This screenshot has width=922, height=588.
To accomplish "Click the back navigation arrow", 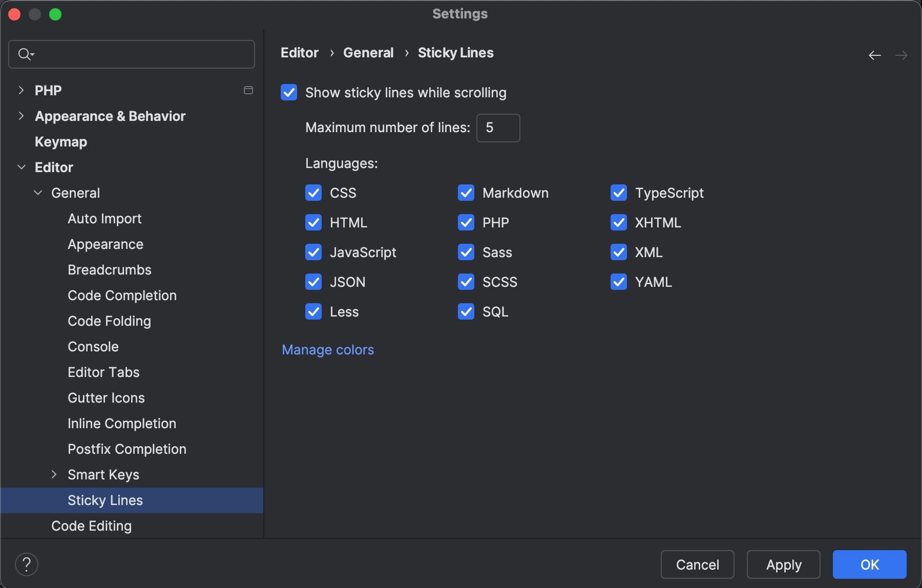I will 874,55.
